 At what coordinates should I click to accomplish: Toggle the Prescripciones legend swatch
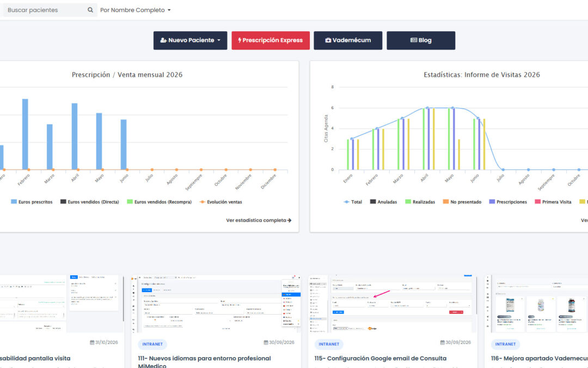click(492, 202)
